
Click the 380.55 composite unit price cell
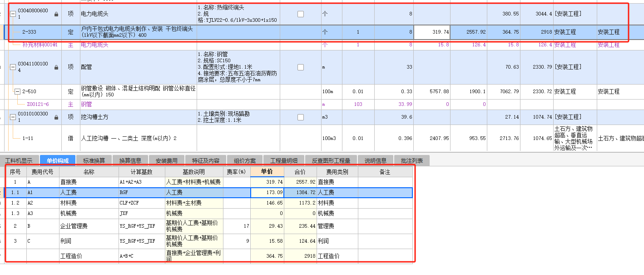504,14
